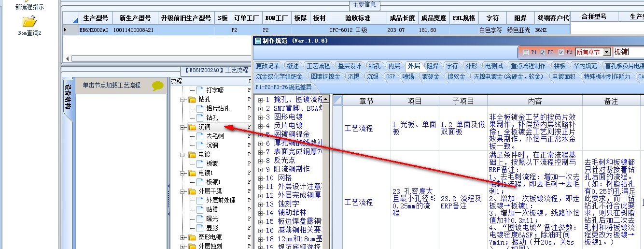Expand chapter 3 图形电镀 in spec list
Viewport: 644px width, 249px height.
click(260, 117)
